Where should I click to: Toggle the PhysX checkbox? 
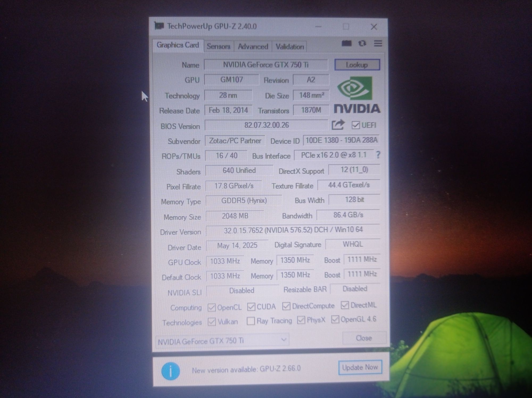[x=301, y=320]
